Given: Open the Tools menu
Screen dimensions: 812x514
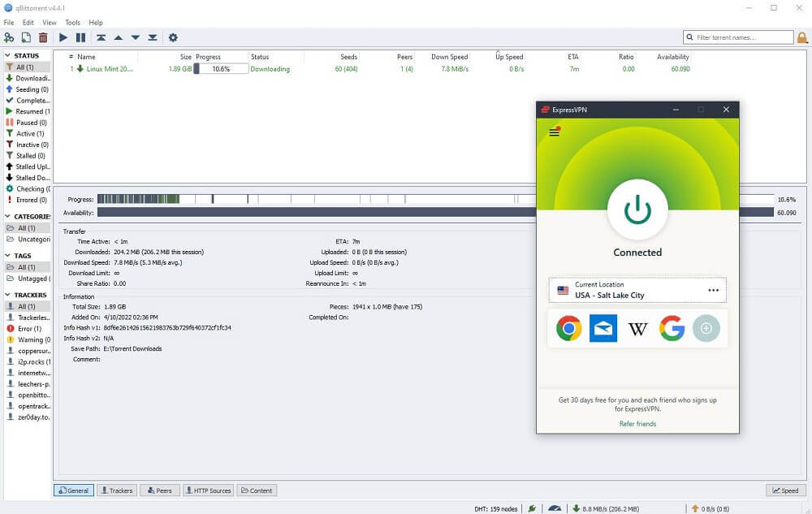Looking at the screenshot, I should tap(72, 22).
